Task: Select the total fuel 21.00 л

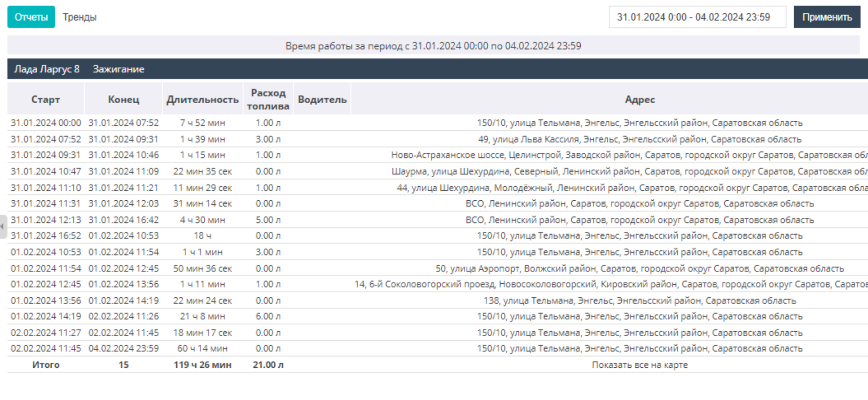Action: coord(268,365)
